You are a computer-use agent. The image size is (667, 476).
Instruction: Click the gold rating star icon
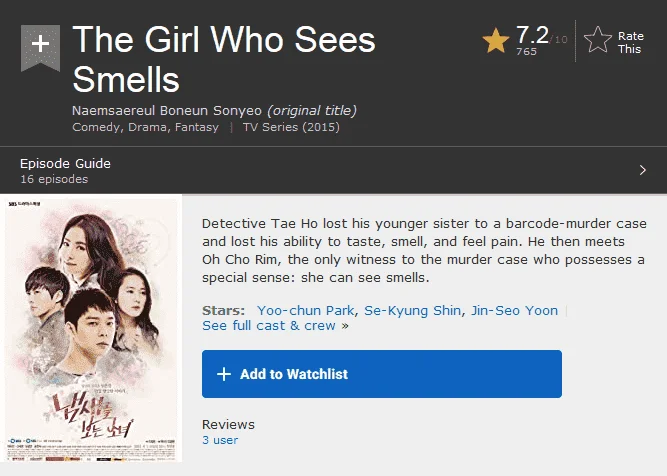pyautogui.click(x=496, y=41)
